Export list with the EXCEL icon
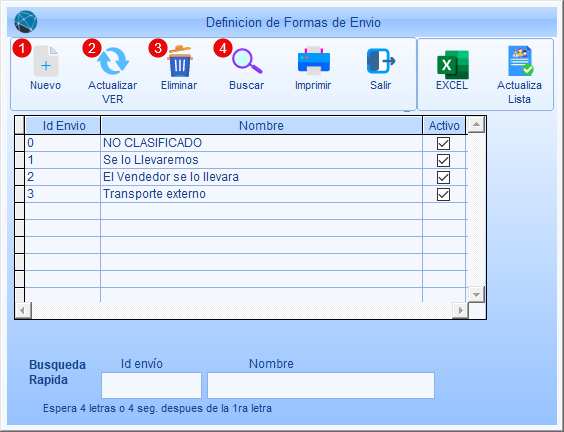 [453, 65]
